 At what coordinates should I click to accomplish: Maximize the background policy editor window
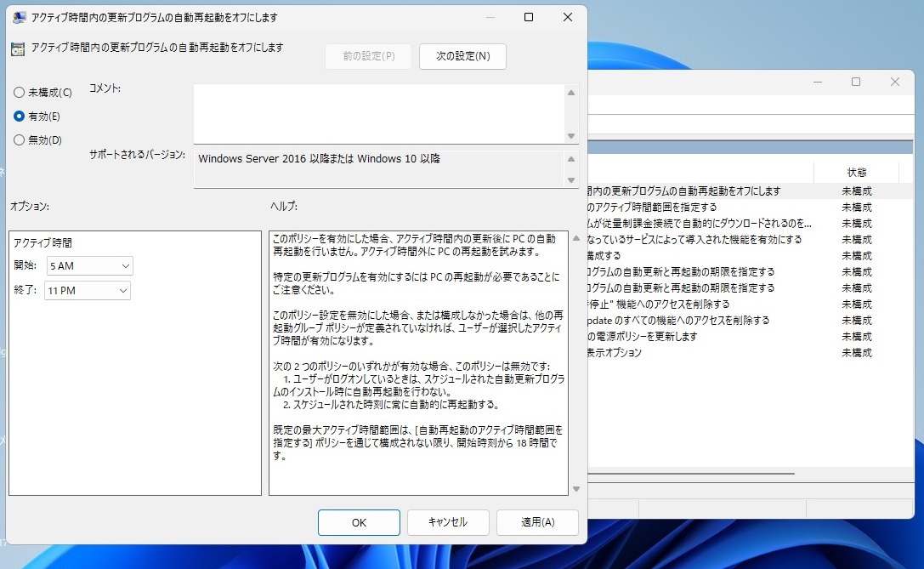pyautogui.click(x=856, y=82)
